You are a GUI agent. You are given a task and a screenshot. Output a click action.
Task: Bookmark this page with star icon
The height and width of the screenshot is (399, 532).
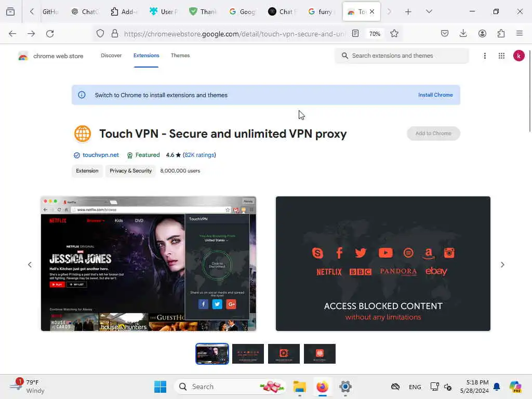click(x=394, y=34)
